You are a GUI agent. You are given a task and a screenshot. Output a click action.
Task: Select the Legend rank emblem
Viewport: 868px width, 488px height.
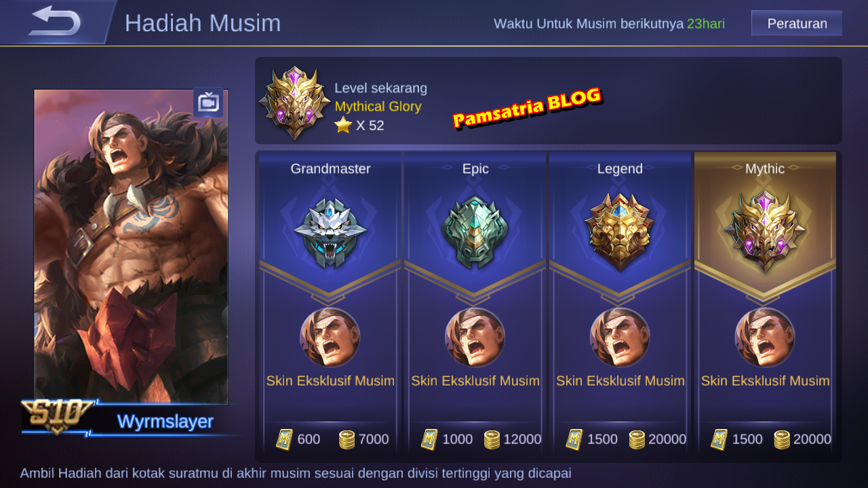(x=620, y=231)
